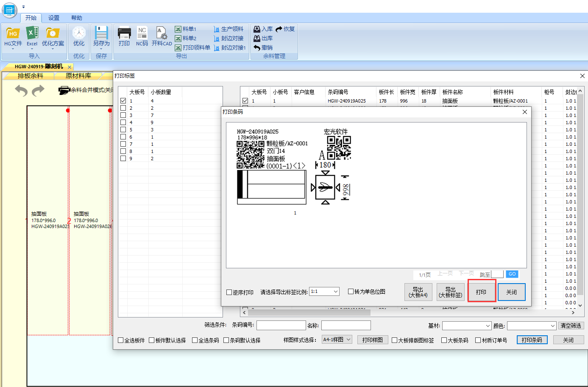588x387 pixels.
Task: Click the ribbon 打印 printer icon
Action: tap(124, 33)
